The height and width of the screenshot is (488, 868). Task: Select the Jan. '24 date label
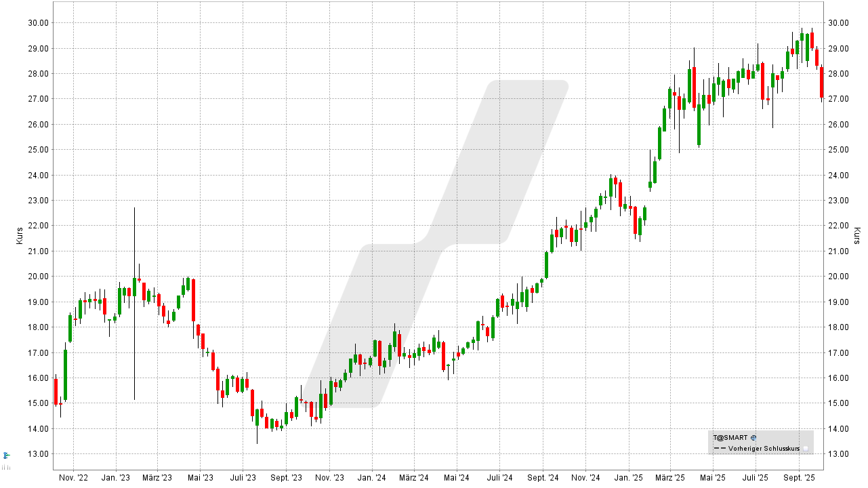pos(372,478)
